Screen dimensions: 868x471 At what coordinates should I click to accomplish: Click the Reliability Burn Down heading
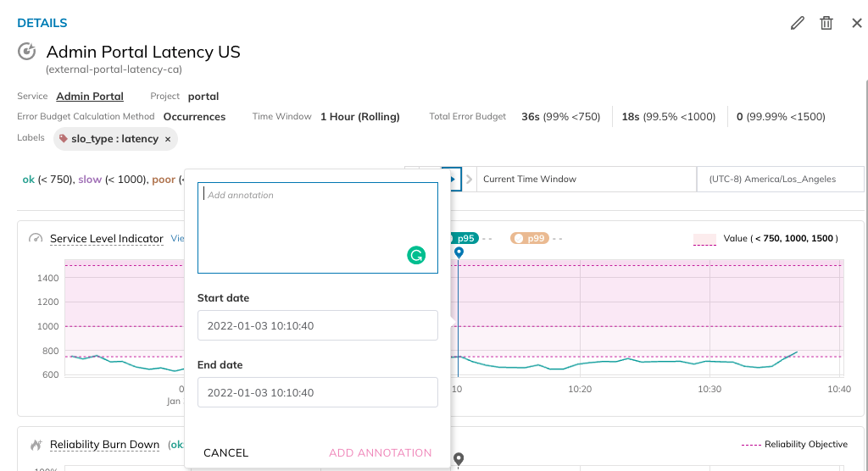point(104,445)
